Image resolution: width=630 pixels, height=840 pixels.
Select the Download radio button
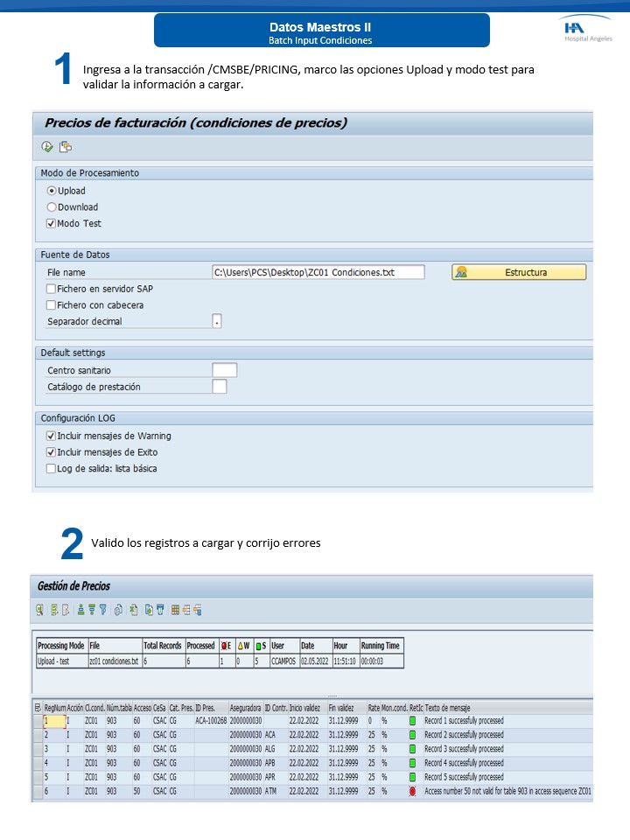[x=52, y=207]
